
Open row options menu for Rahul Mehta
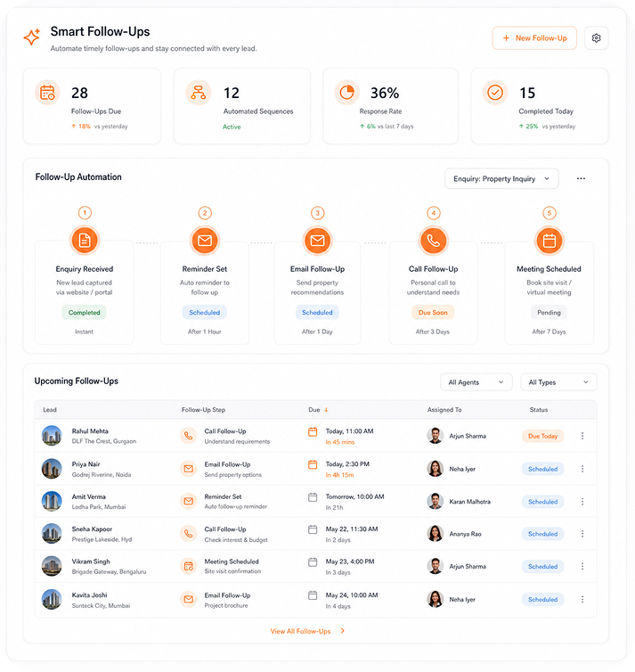click(582, 436)
